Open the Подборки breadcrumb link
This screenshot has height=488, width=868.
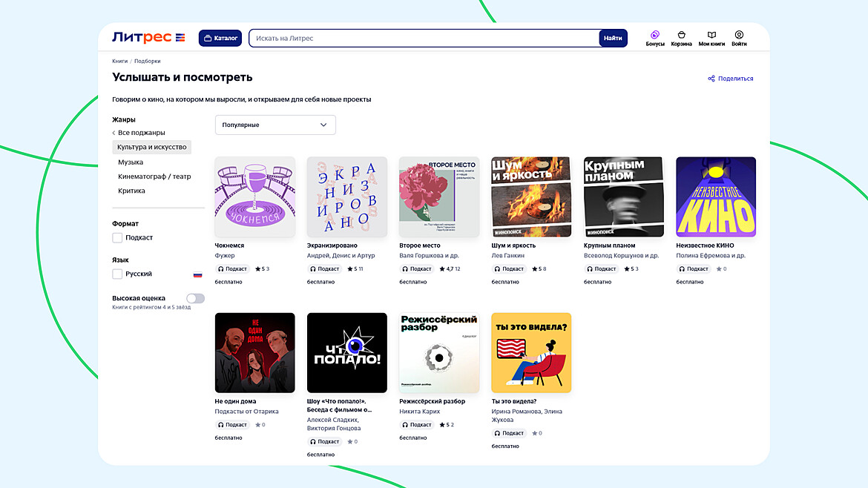(x=147, y=61)
